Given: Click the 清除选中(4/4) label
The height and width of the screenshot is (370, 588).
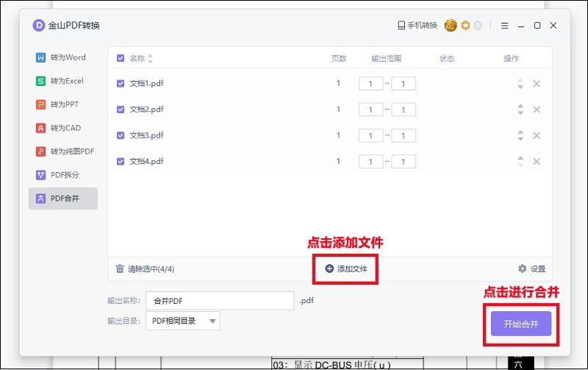Looking at the screenshot, I should pos(151,269).
